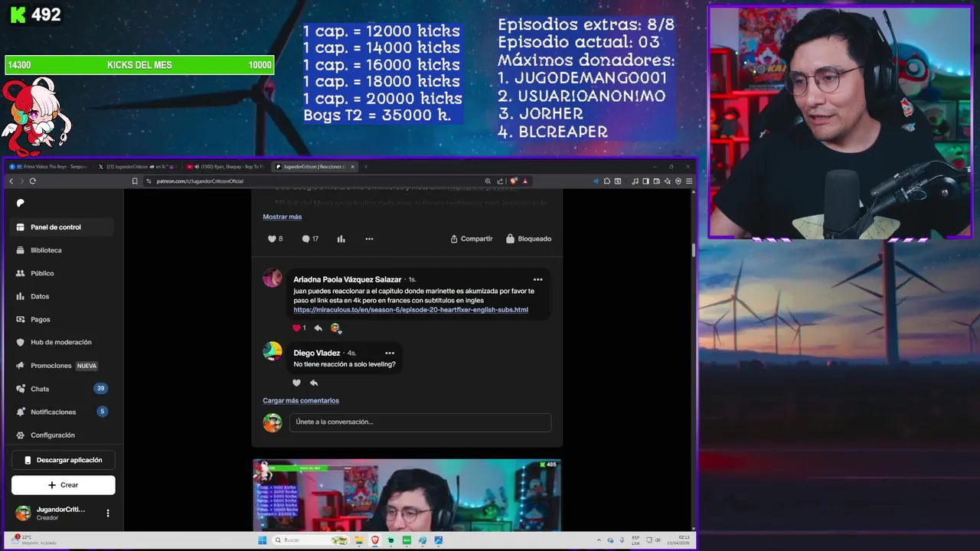Expand post text with Mostrar más
The height and width of the screenshot is (551, 980).
click(282, 217)
